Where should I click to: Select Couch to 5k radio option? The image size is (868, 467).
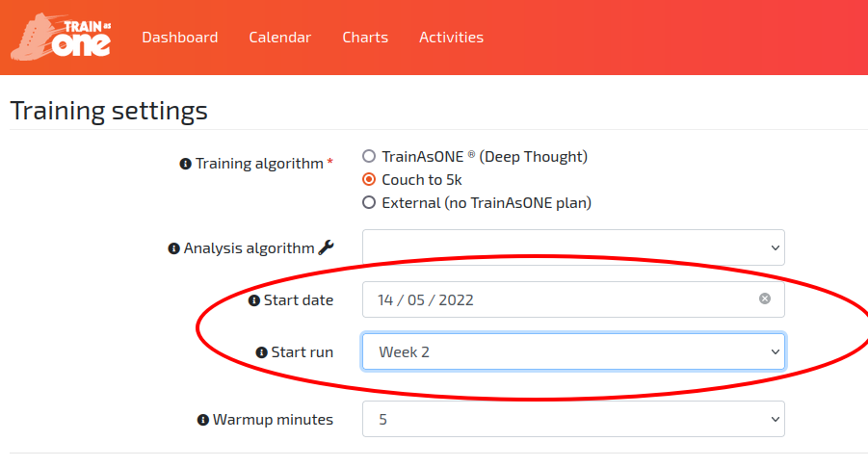[369, 180]
